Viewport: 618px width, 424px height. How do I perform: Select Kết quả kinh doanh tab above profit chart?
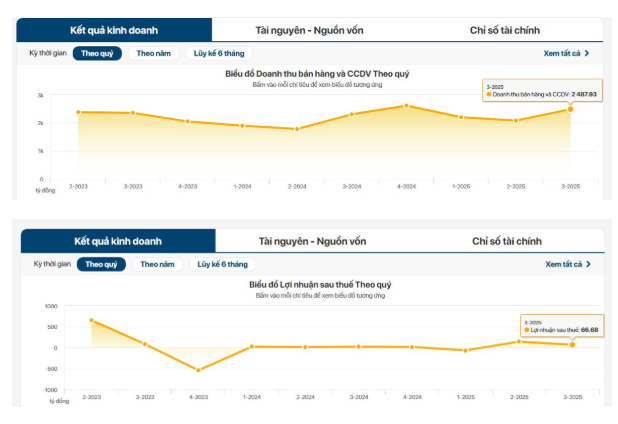coord(118,241)
